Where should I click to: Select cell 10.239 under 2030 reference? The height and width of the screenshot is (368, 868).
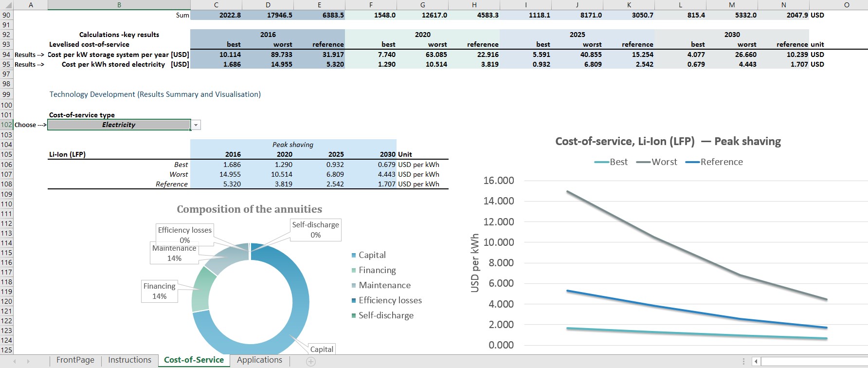tap(783, 55)
